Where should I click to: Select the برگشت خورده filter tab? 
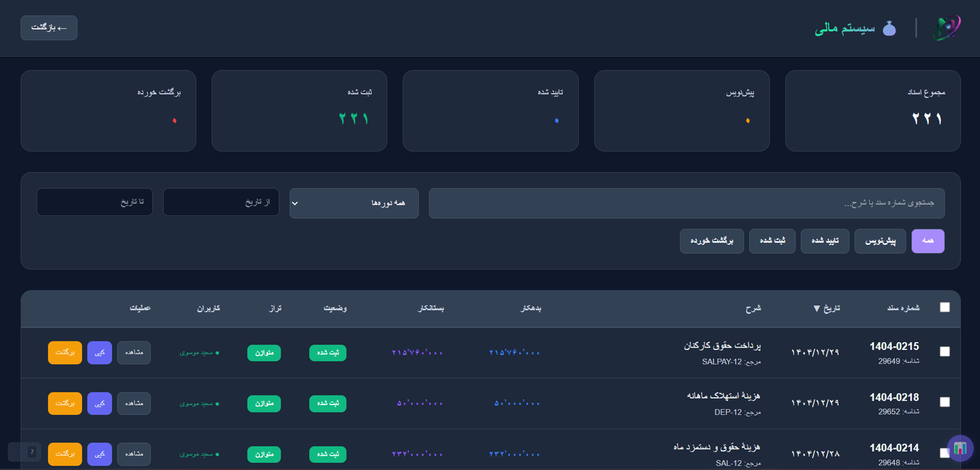pyautogui.click(x=712, y=241)
